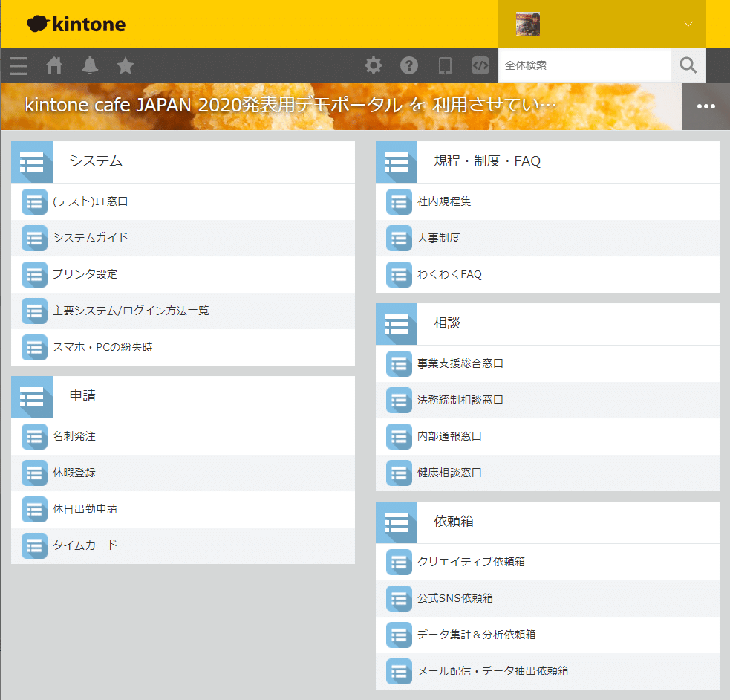Open the プリンタ設定 app link
Image resolution: width=730 pixels, height=700 pixels.
click(85, 274)
